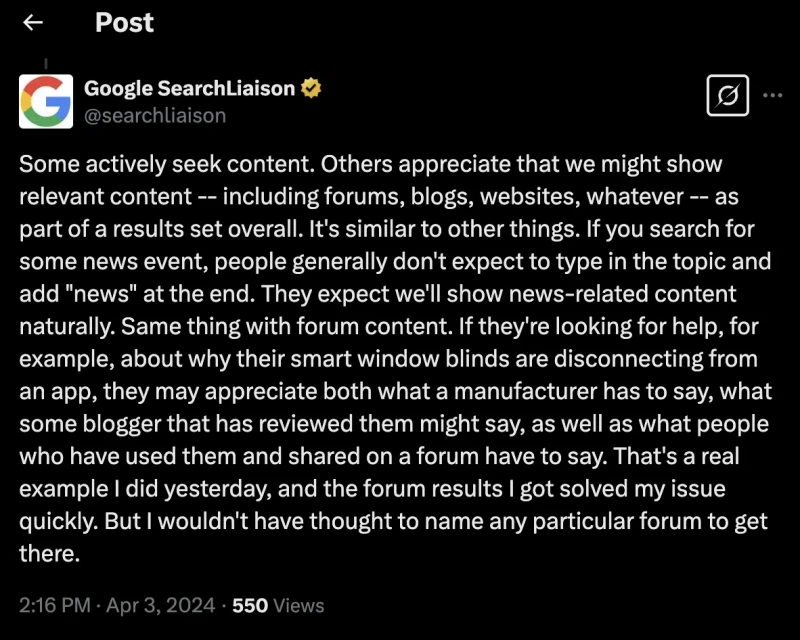This screenshot has height=640, width=800.
Task: Open the Grok explain-post icon
Action: click(728, 95)
